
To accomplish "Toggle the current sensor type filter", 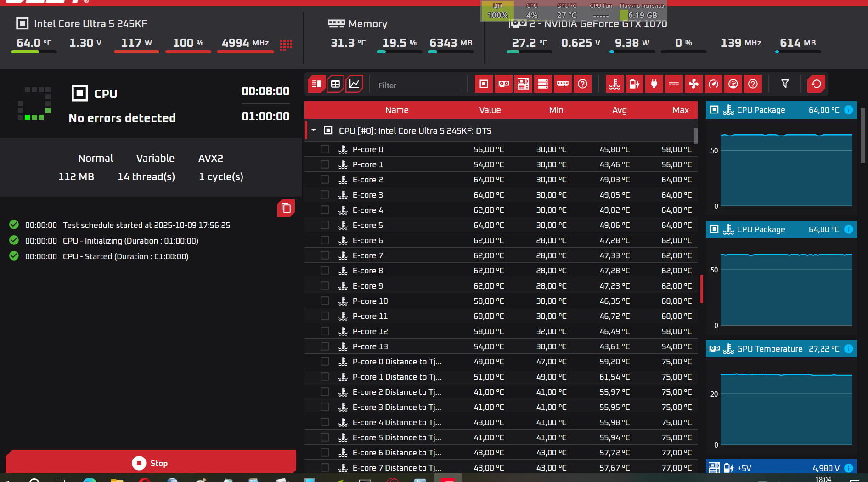I will pos(674,84).
